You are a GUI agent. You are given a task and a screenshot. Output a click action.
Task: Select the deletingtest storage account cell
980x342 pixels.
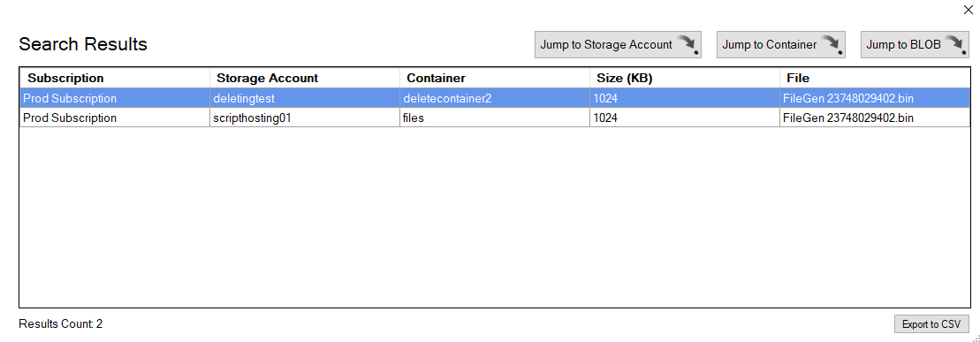tap(305, 98)
